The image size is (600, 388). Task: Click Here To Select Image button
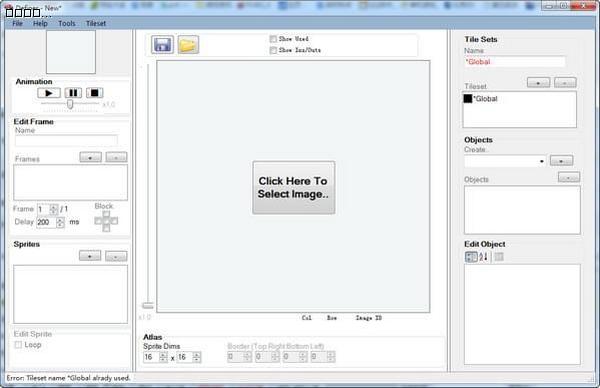coord(293,187)
